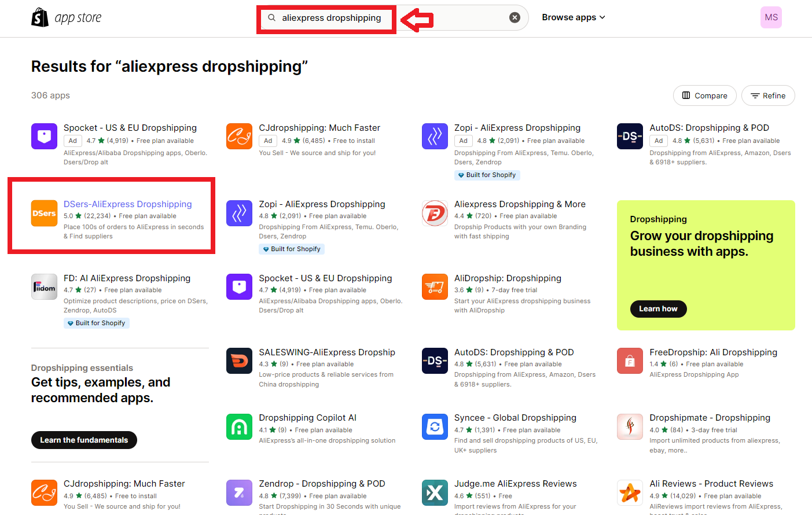The height and width of the screenshot is (515, 812).
Task: Open CJdropshipping icon in bottom row
Action: coord(44,492)
